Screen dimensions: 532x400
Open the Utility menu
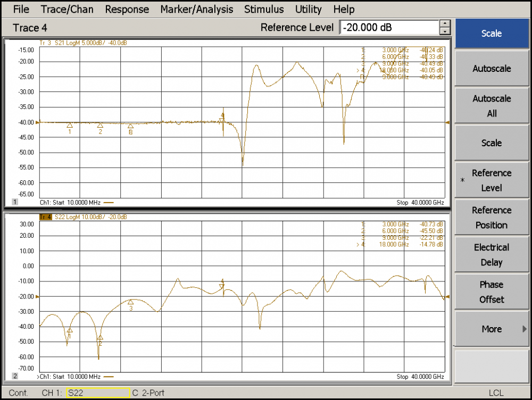click(x=308, y=9)
